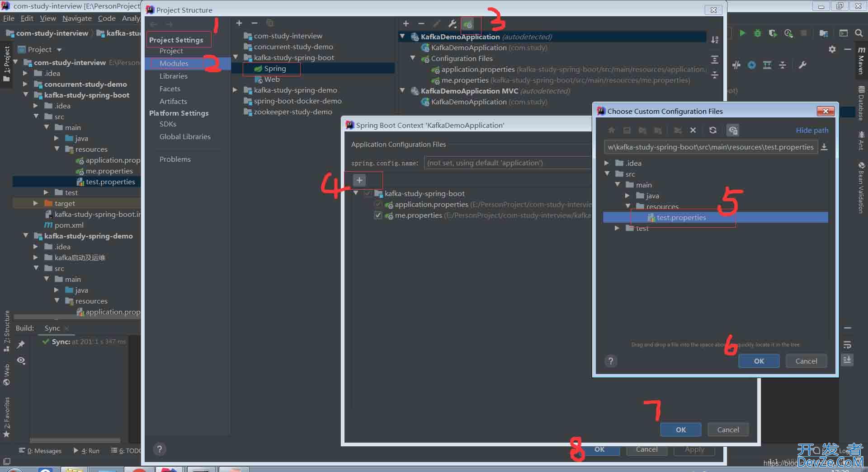Click path history download arrow icon
Viewport: 868px width, 472px height.
tap(825, 147)
